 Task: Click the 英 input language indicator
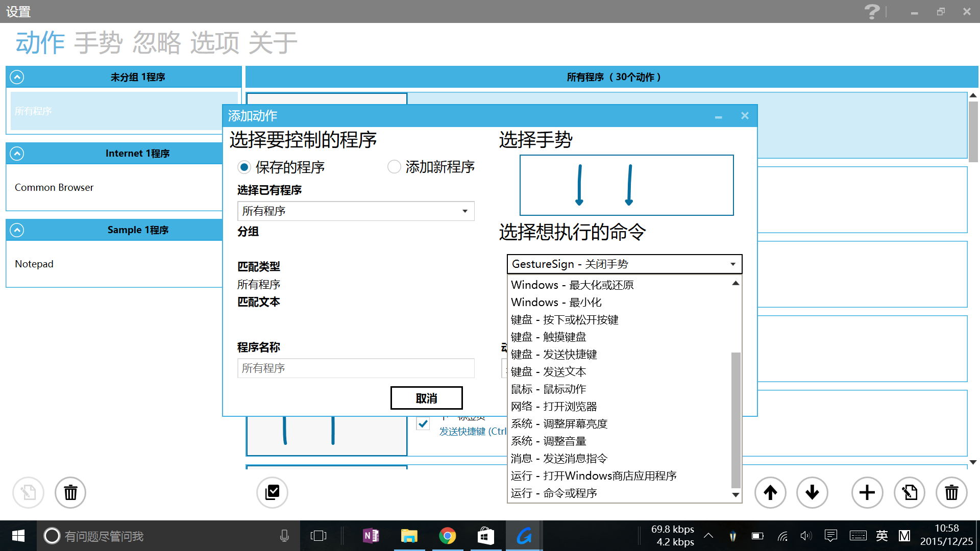click(881, 536)
